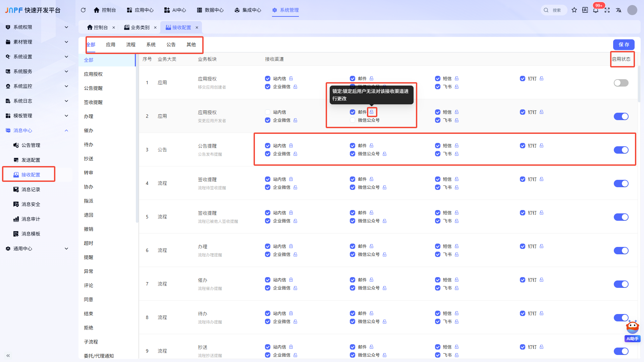Expand the 系统监控 sidebar menu
Image resolution: width=644 pixels, height=362 pixels.
tap(37, 86)
